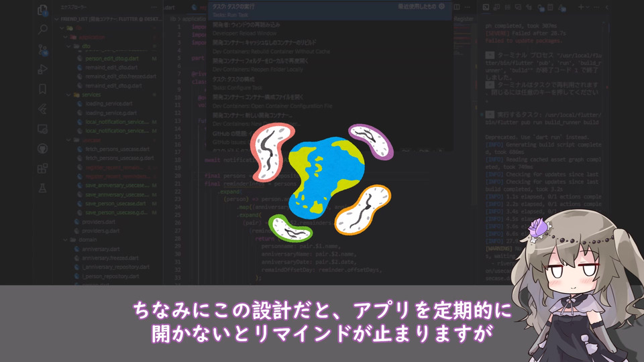
Task: Collapse the usecase folder
Action: click(x=68, y=140)
